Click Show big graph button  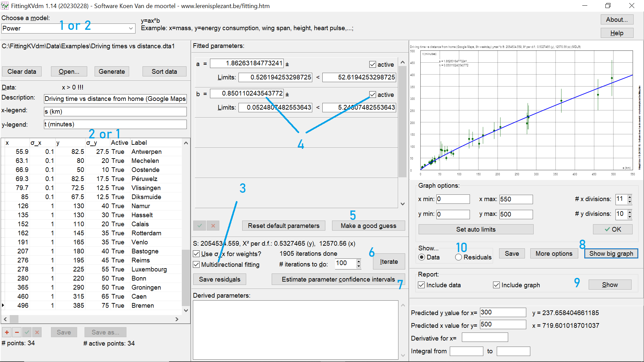611,253
